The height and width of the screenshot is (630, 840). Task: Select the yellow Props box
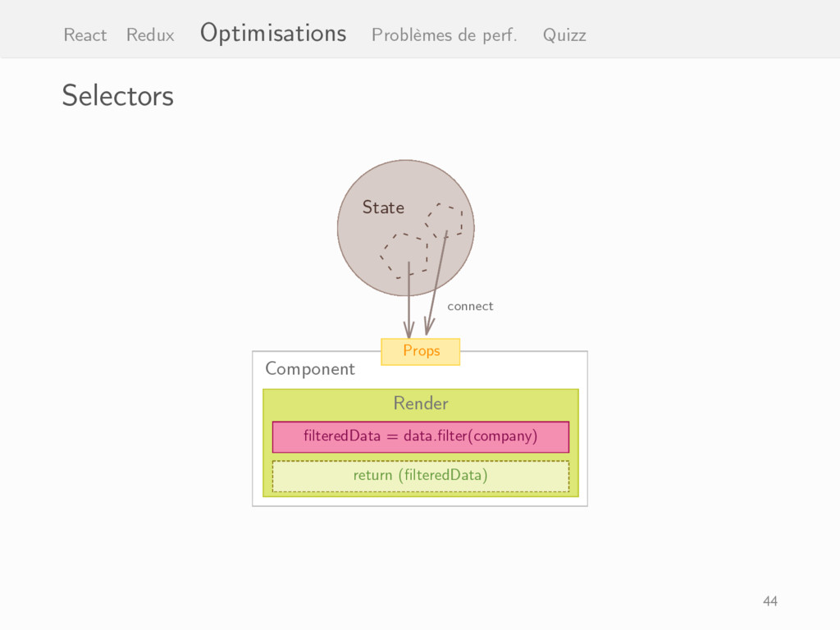click(421, 351)
